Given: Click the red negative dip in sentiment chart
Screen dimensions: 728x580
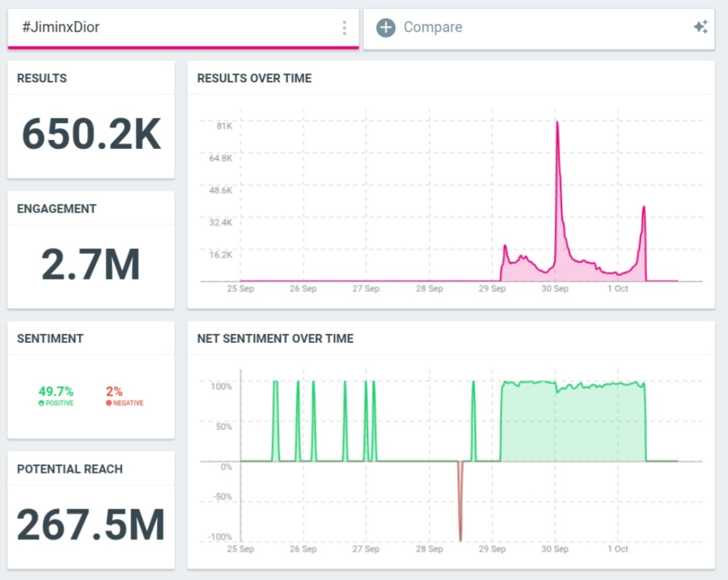Looking at the screenshot, I should pyautogui.click(x=460, y=501).
